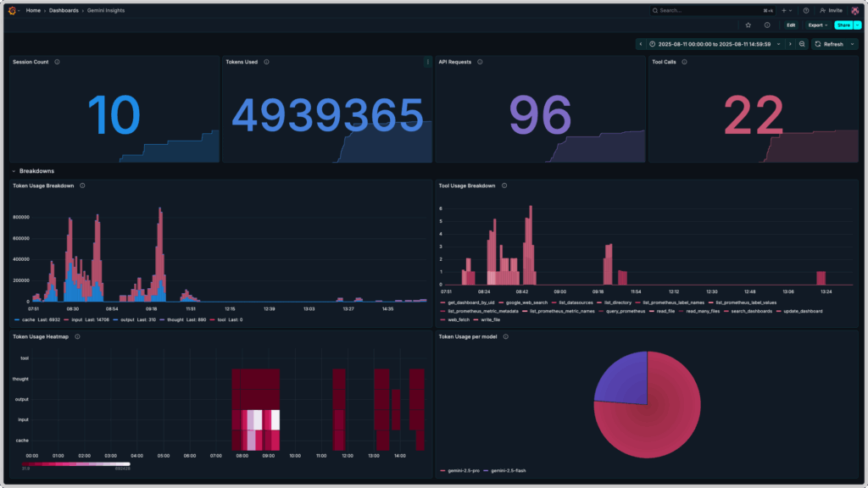Open the refresh interval dropdown next to Refresh
868x488 pixels.
(852, 43)
